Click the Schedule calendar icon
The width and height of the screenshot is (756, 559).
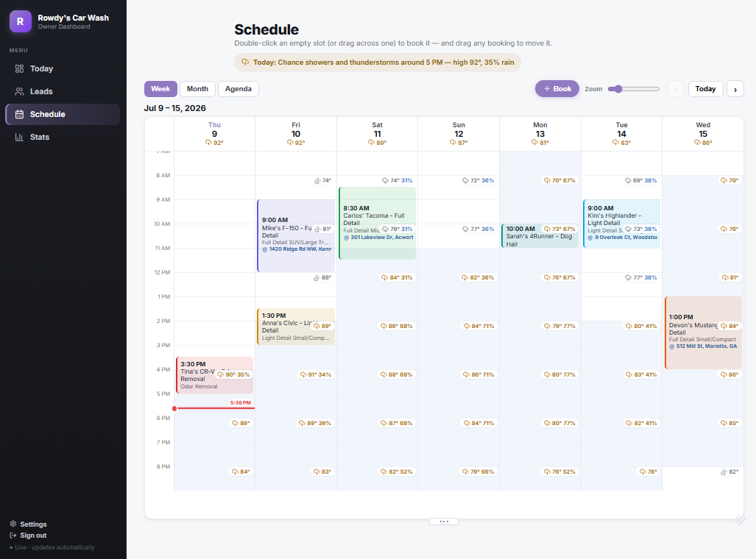coord(19,114)
